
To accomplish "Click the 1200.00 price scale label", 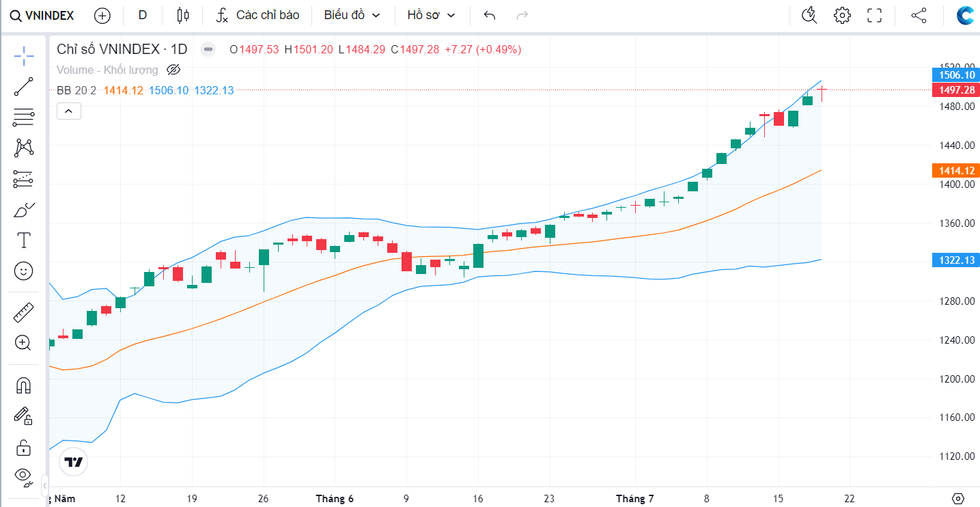I will coord(956,379).
